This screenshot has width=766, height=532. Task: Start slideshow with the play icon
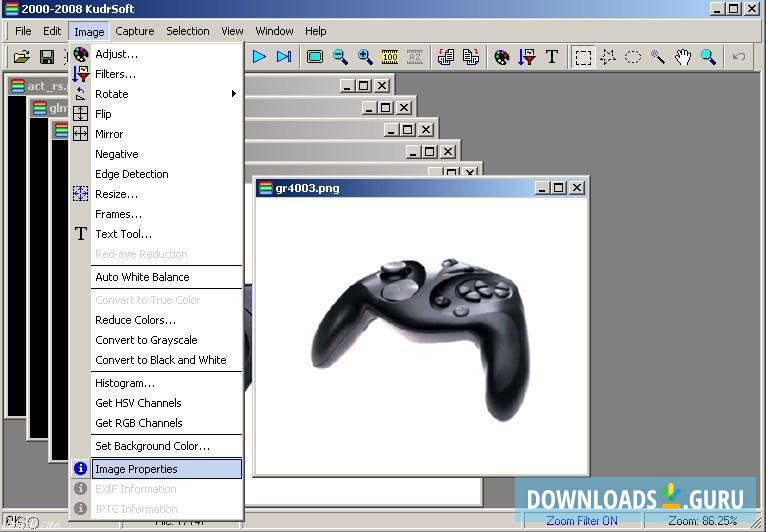pyautogui.click(x=259, y=57)
